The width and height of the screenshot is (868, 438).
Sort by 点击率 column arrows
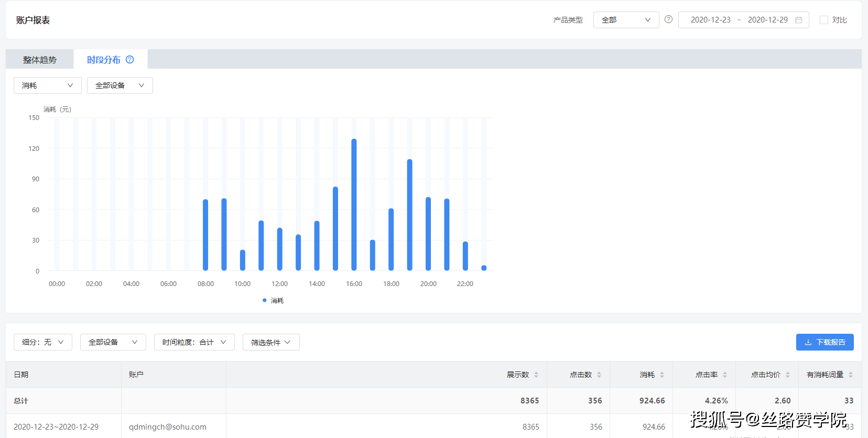pyautogui.click(x=725, y=375)
